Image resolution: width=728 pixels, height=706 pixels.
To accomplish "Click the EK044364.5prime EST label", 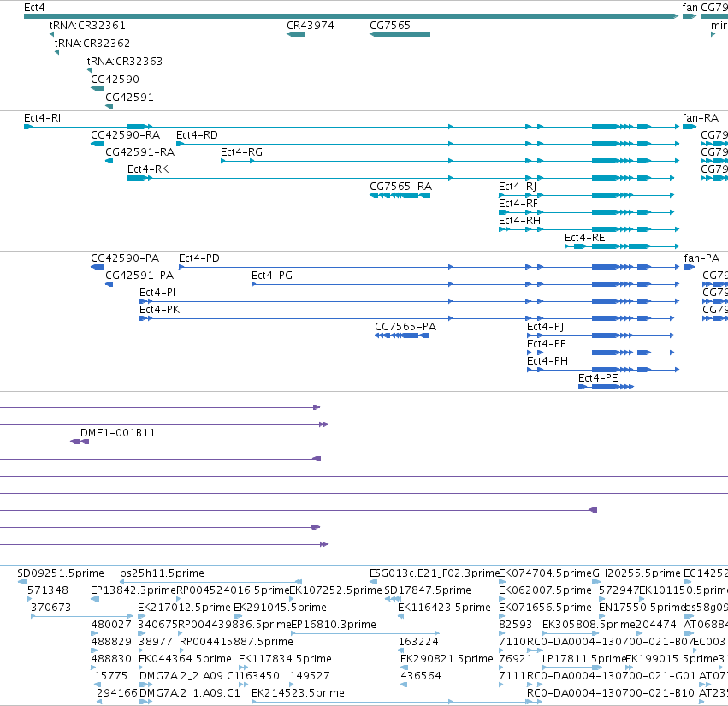I will click(186, 659).
